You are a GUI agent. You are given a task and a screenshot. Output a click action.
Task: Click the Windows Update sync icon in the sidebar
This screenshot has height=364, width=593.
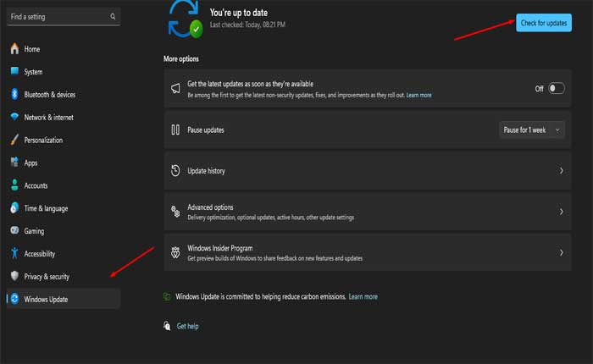click(x=14, y=299)
